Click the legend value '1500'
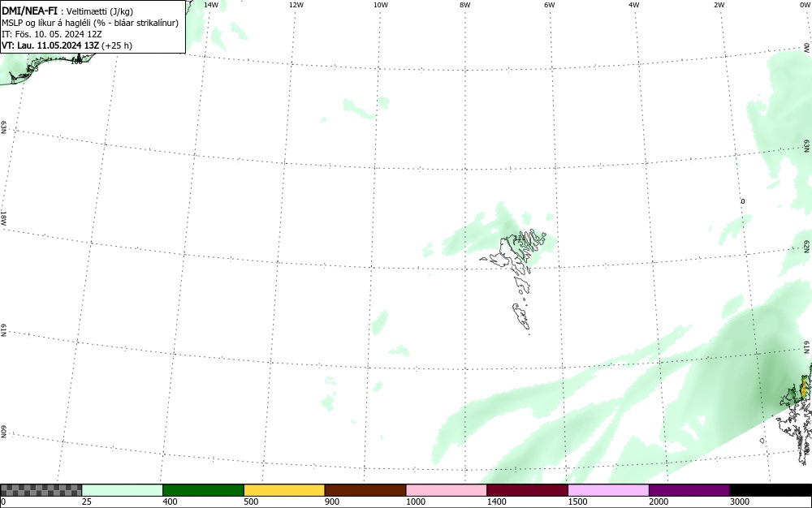Viewport: 812px width, 508px height. [578, 502]
